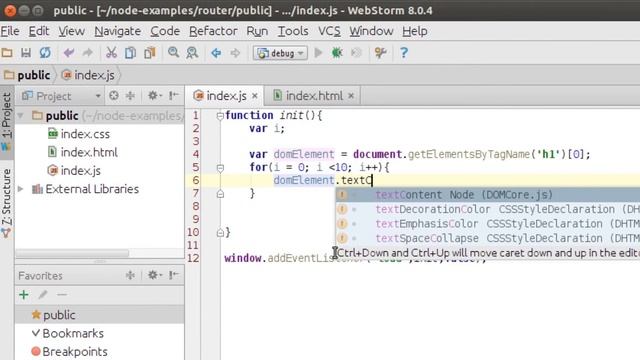The height and width of the screenshot is (360, 640).
Task: Close the index.html editor tab
Action: [351, 96]
